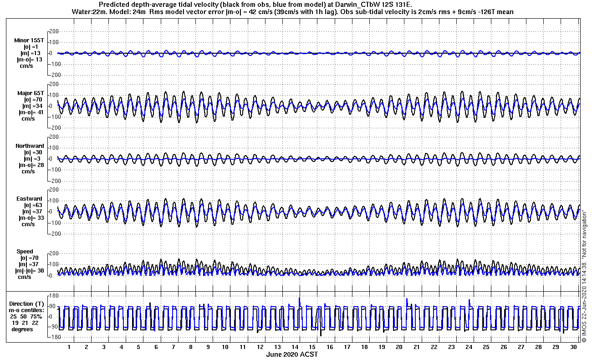Screen dimensions: 592x364
Task: Click day '12' on the date axis
Action: pos(260,347)
